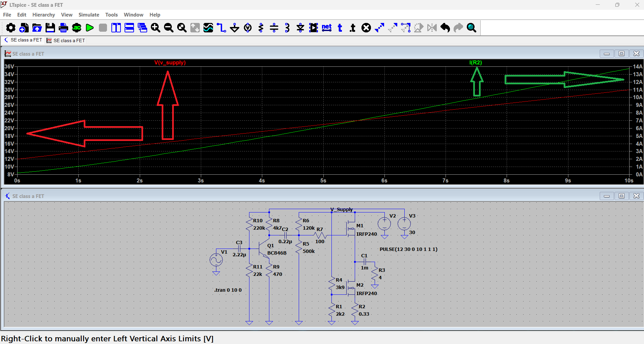
Task: Select the Place Voltage Source tool
Action: 248,28
